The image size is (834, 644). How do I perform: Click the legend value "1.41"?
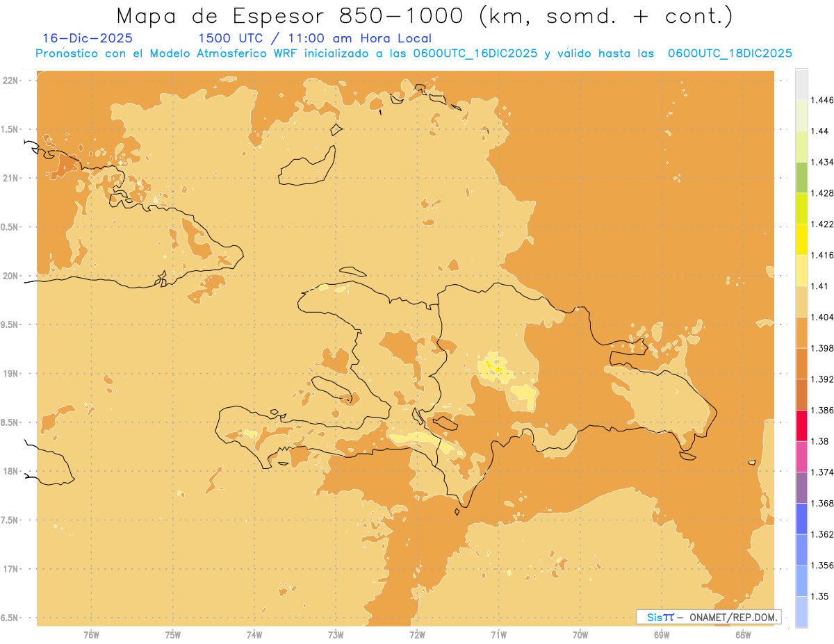click(819, 286)
